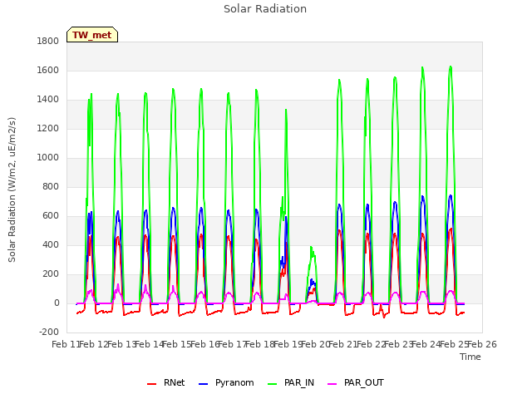The image size is (532, 399).
Task: Click the Time x-axis label
Action: pos(470,357)
